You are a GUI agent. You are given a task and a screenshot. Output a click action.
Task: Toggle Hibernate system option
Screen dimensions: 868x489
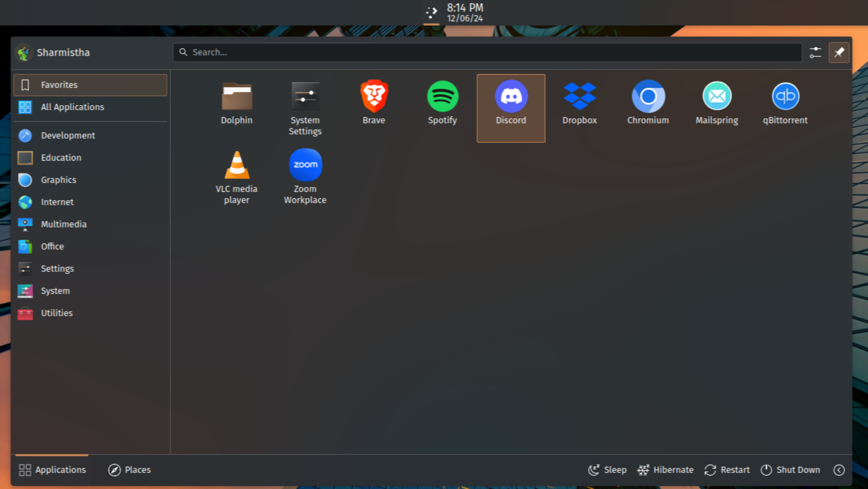[x=665, y=469]
